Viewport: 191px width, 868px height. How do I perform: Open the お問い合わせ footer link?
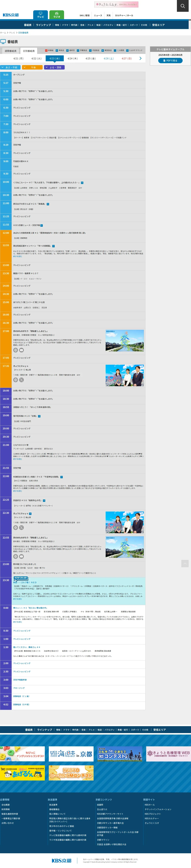tap(8, 823)
